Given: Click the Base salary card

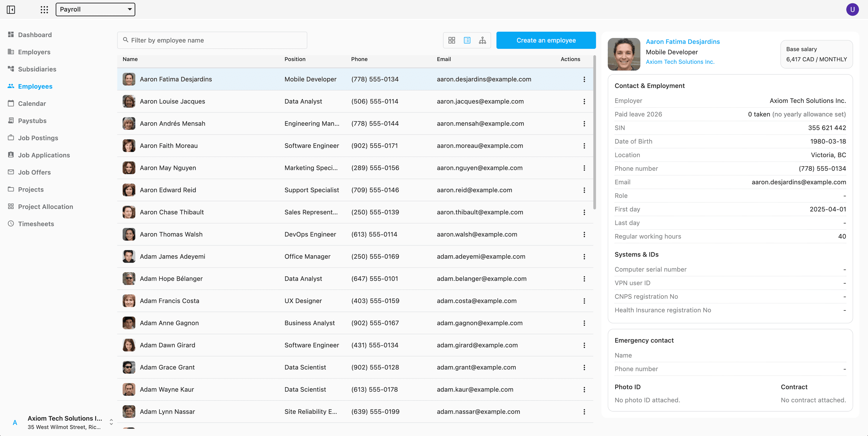Looking at the screenshot, I should 816,54.
